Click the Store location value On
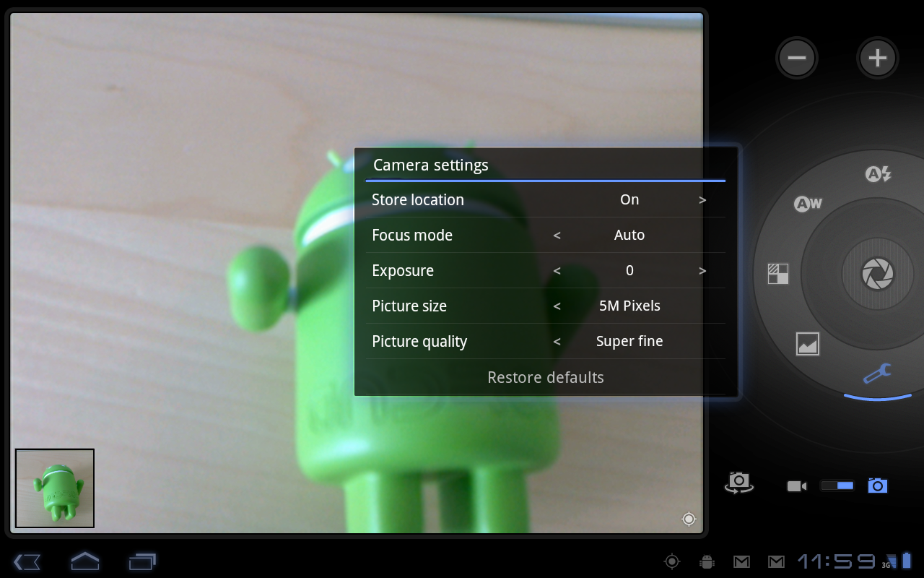The width and height of the screenshot is (924, 578). (629, 199)
